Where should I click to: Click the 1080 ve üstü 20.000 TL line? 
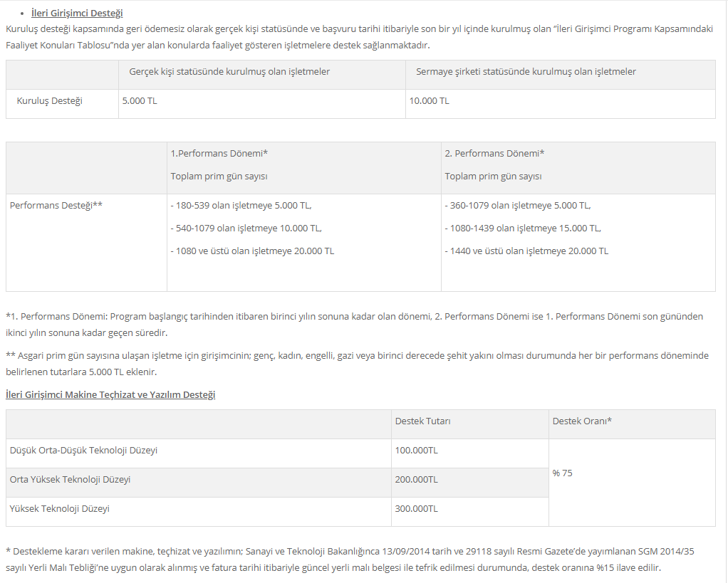pos(252,251)
